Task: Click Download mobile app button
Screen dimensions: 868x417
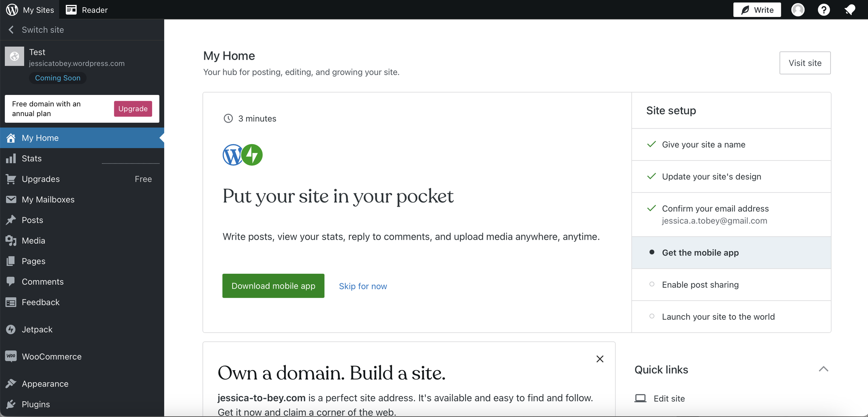Action: pos(273,286)
